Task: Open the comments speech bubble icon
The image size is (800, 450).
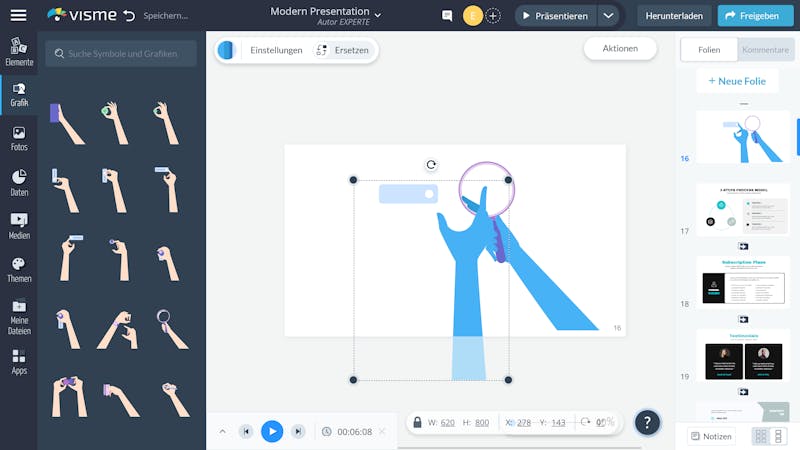Action: (447, 16)
